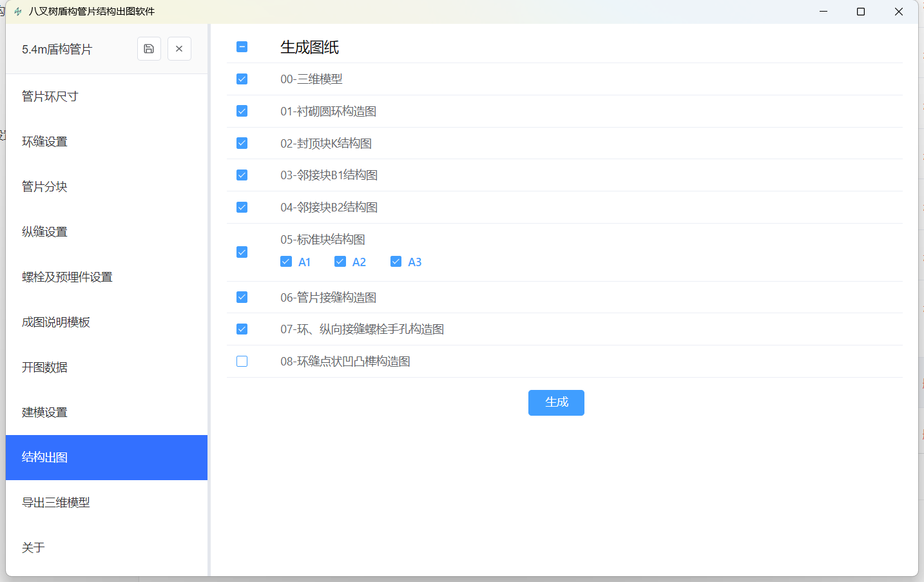The height and width of the screenshot is (582, 924).
Task: Uncheck the 00-三维模型 checkbox
Action: coord(242,79)
